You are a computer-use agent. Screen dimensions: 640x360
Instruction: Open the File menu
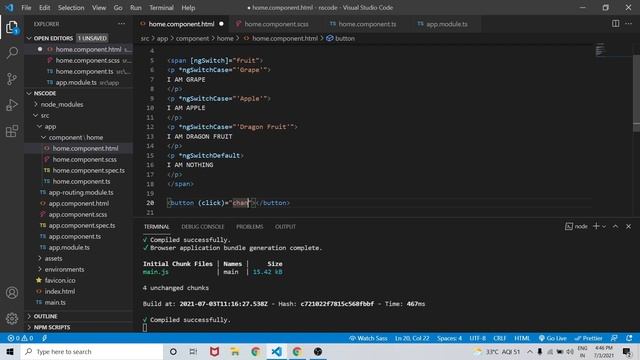(26, 7)
